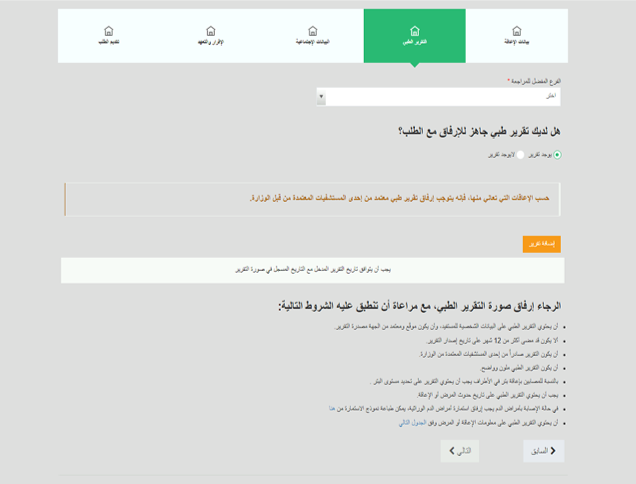Click heading الرجاء إرفاق صورة التقرير الطبي

(x=419, y=306)
